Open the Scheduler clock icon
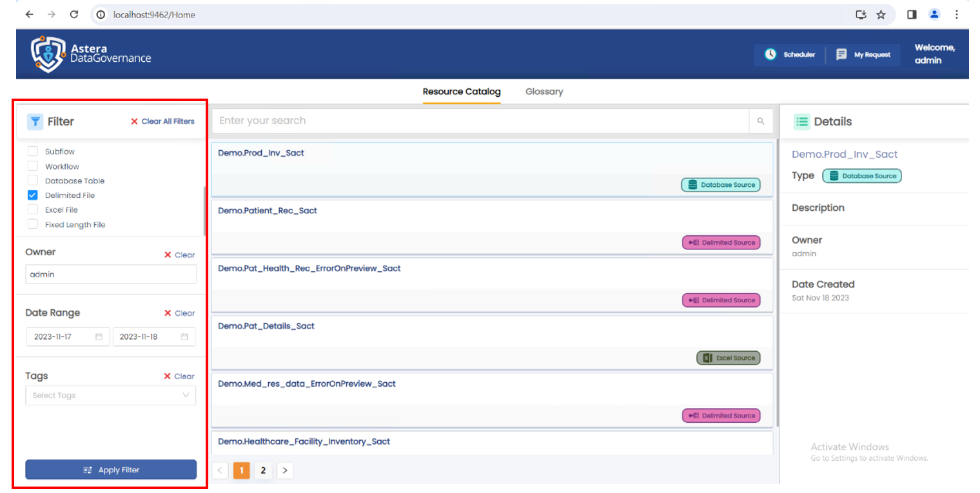Viewport: 980px width, 493px height. [x=770, y=55]
